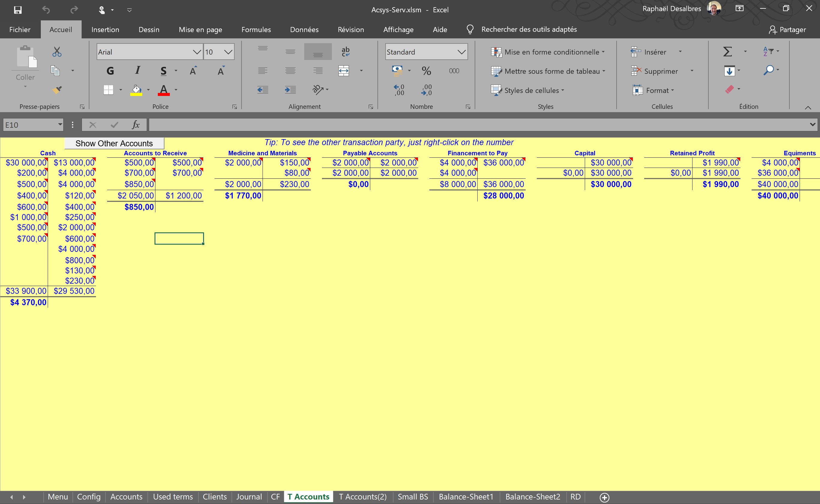
Task: Open sort and filter icon
Action: (769, 51)
